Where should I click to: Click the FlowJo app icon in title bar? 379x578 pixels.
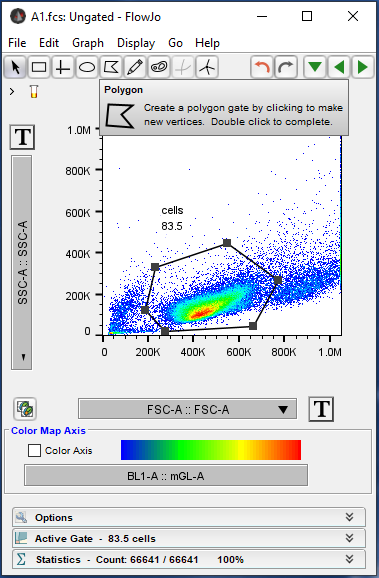pyautogui.click(x=18, y=16)
